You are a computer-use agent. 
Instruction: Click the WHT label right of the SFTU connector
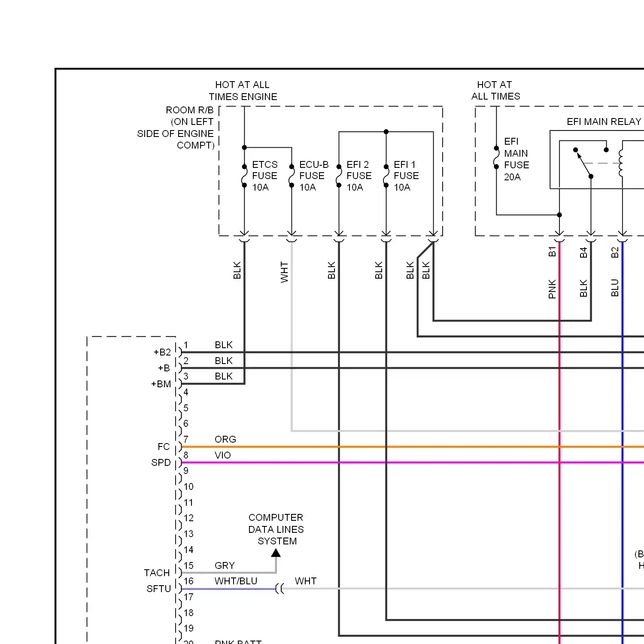pos(306,581)
